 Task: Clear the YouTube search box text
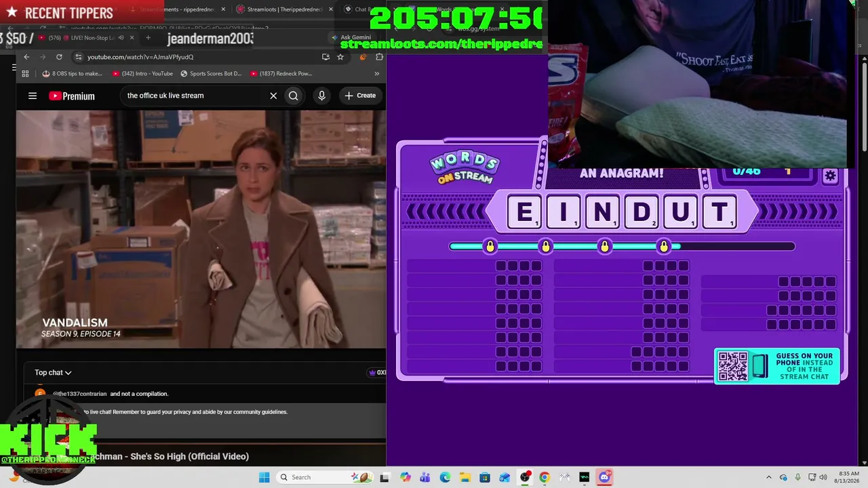[273, 96]
